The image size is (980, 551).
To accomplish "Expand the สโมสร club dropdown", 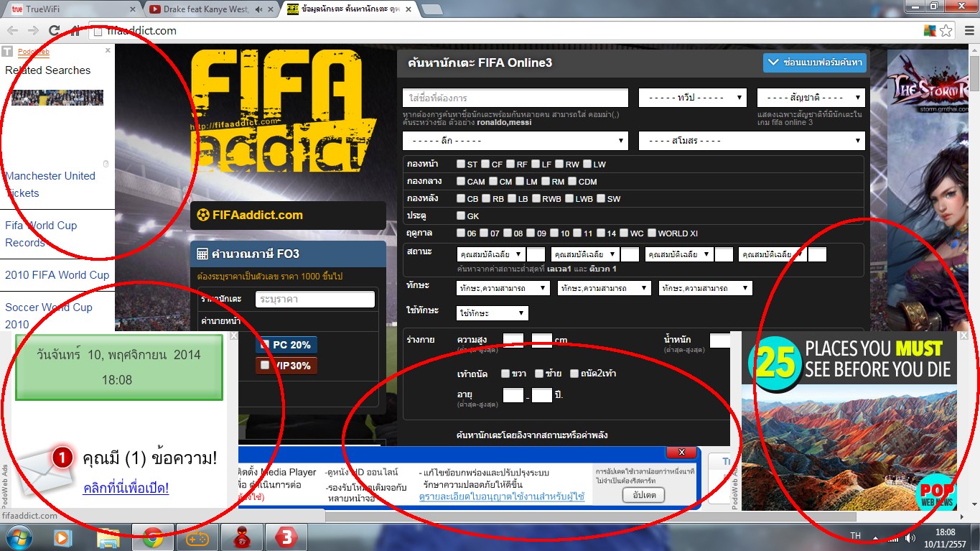I will pos(752,141).
